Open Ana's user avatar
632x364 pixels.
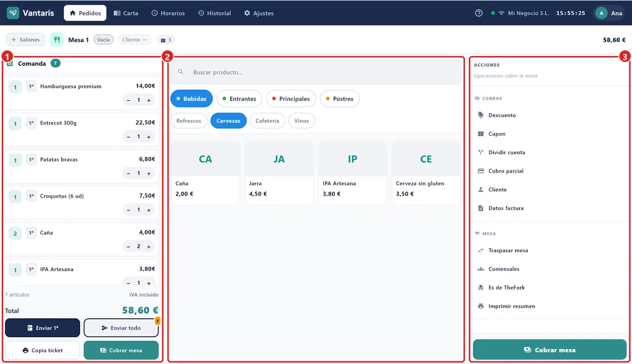click(601, 13)
